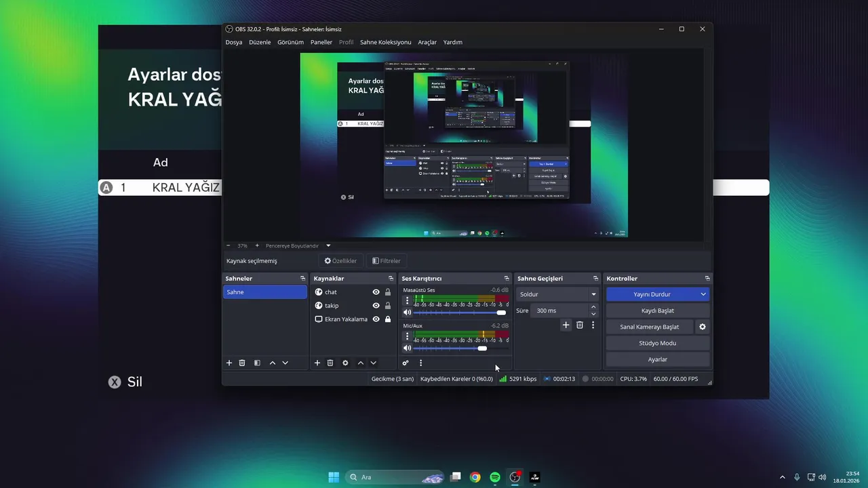
Task: Click the Yayını Durdur button
Action: pyautogui.click(x=652, y=294)
